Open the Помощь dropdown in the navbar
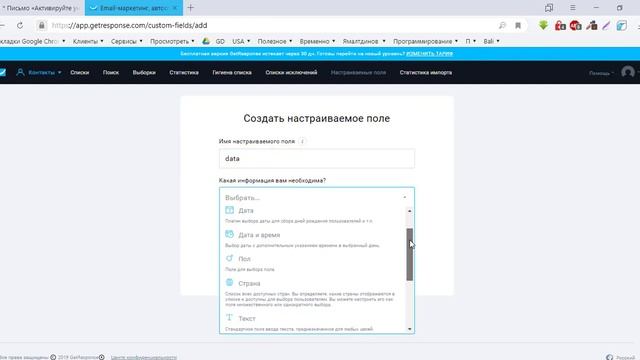The height and width of the screenshot is (360, 640). tap(601, 73)
